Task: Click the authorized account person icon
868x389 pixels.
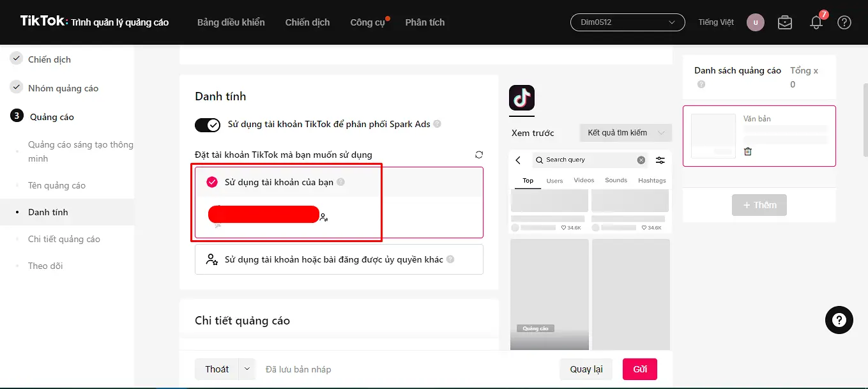Action: tap(212, 259)
